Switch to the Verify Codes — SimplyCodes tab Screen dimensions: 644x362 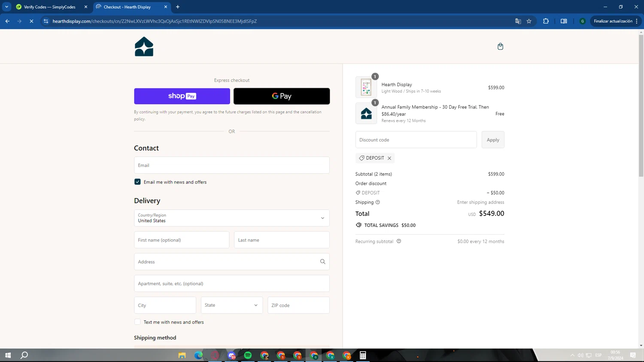point(50,7)
